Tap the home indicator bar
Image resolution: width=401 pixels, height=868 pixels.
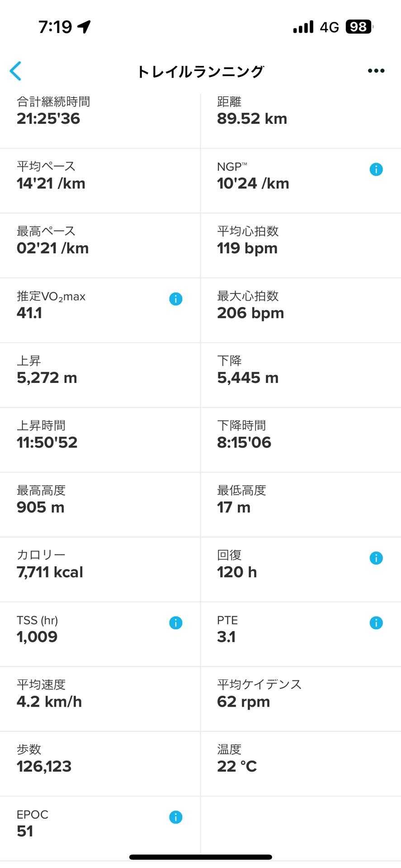pos(200,857)
